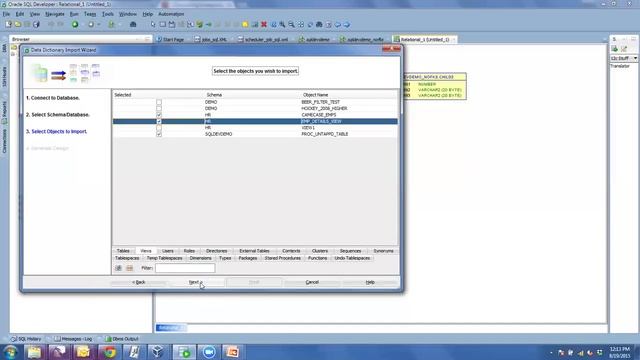This screenshot has width=640, height=360.
Task: Click the Zoom Out magnifier icon
Action: pos(291,24)
